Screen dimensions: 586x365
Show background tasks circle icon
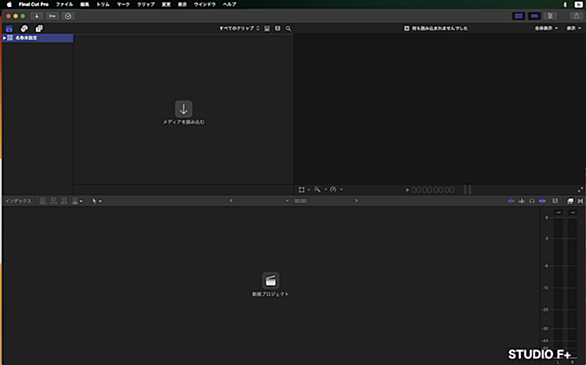click(x=68, y=16)
